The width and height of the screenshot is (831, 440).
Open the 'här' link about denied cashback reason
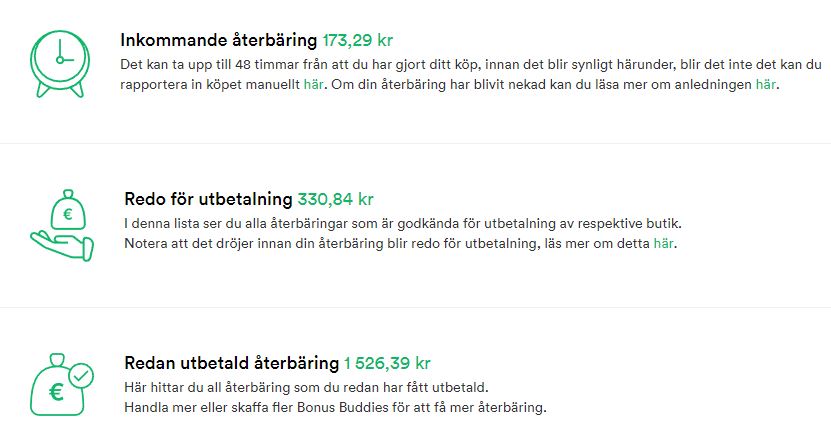coord(765,85)
